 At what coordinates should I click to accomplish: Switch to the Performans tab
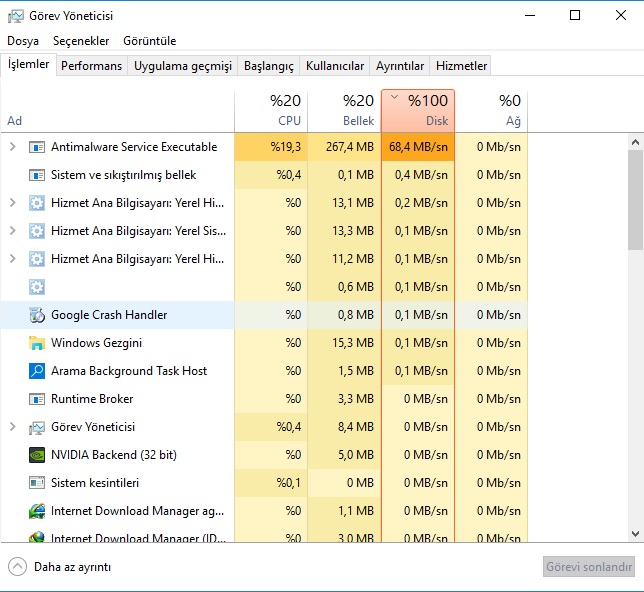tap(91, 66)
